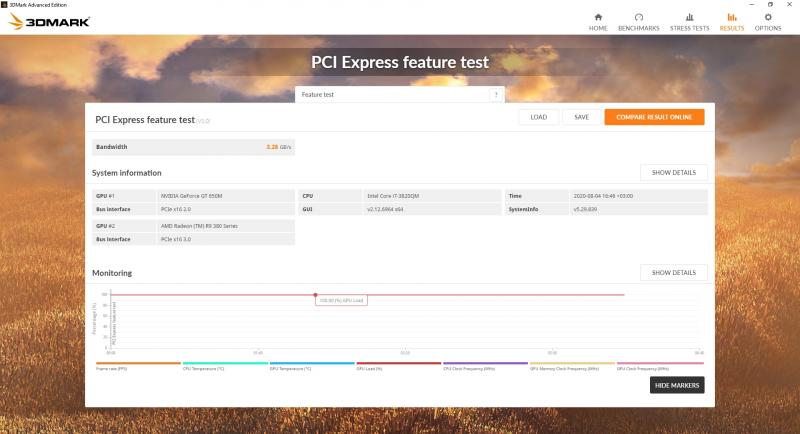Click the question mark help icon

(496, 94)
